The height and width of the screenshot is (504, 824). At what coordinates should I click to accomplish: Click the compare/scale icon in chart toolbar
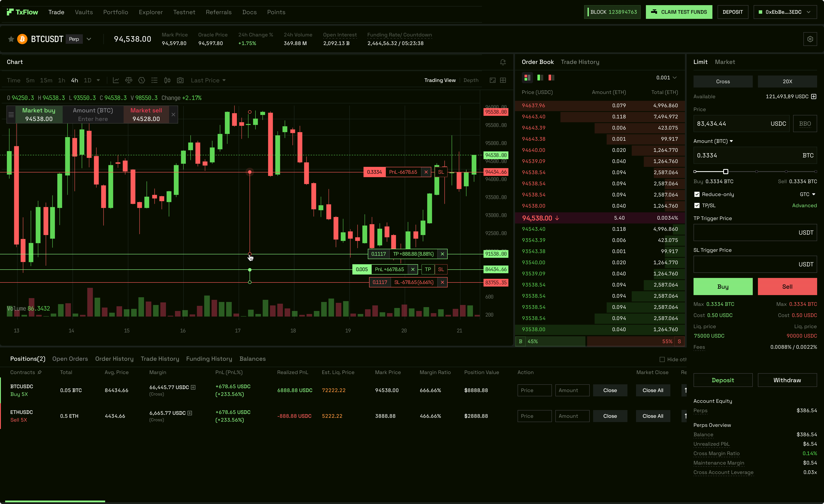[129, 80]
